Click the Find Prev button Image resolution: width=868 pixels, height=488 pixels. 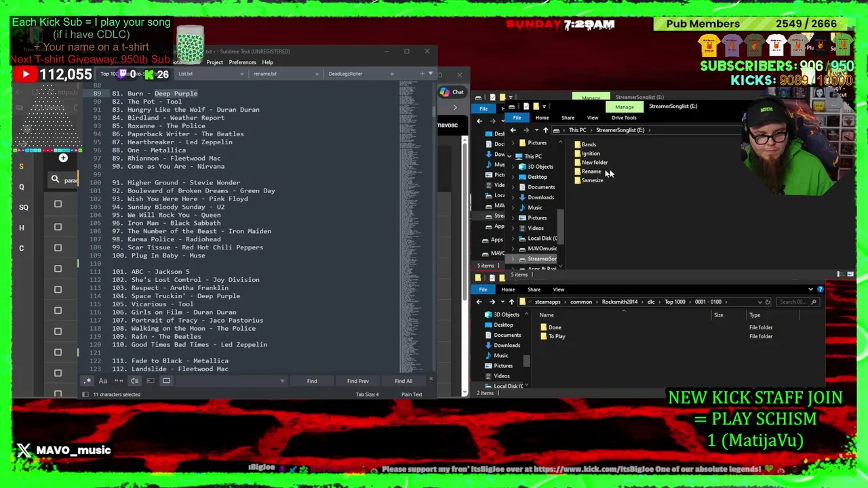(358, 381)
